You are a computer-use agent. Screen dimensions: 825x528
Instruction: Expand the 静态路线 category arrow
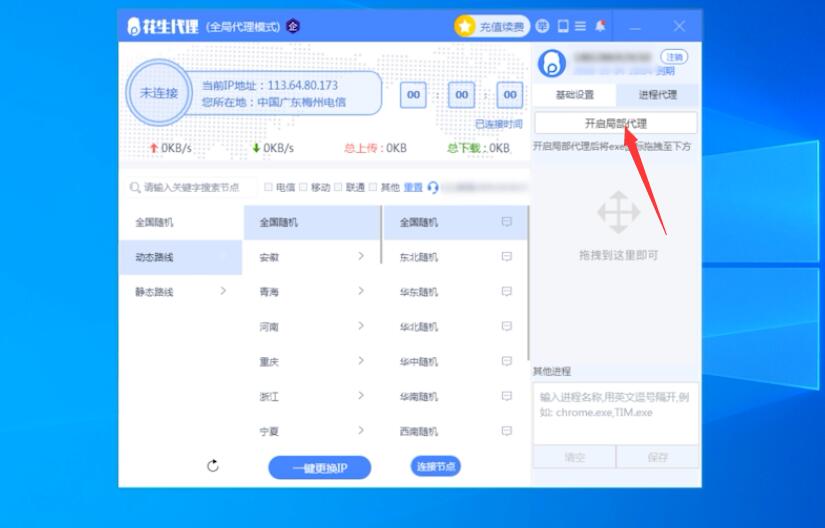[223, 292]
